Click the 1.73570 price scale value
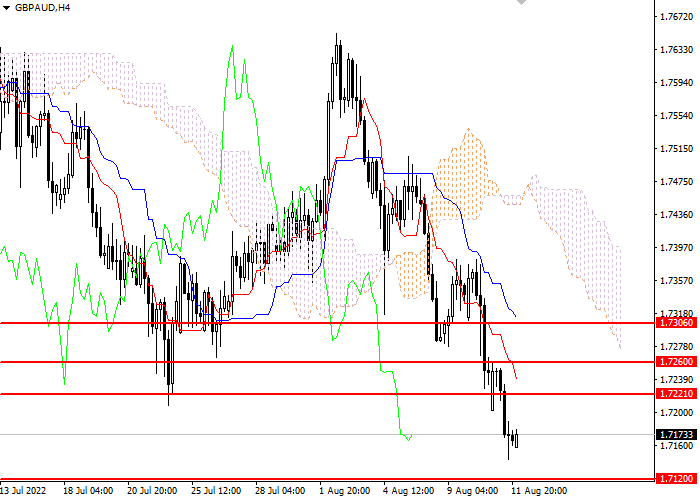This screenshot has height=500, width=700. 677,280
